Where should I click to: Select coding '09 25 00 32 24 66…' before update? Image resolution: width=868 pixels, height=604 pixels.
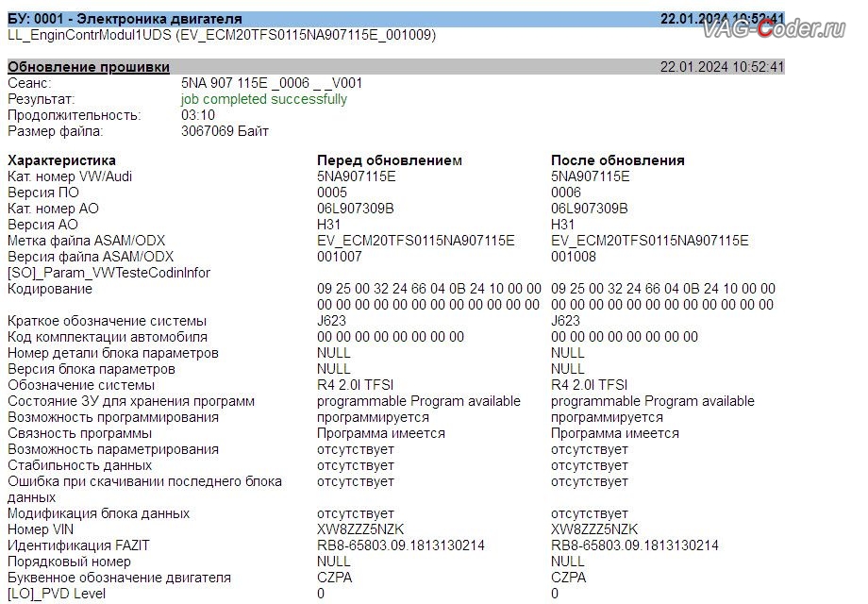point(429,296)
